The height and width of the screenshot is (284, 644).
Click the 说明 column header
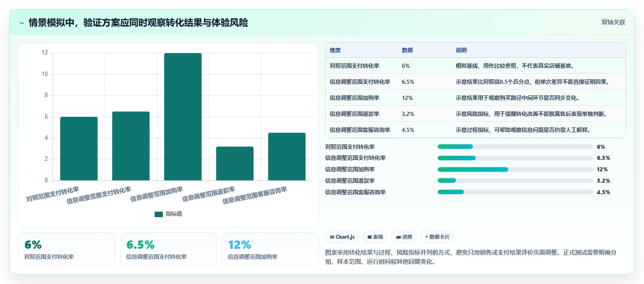[x=461, y=50]
